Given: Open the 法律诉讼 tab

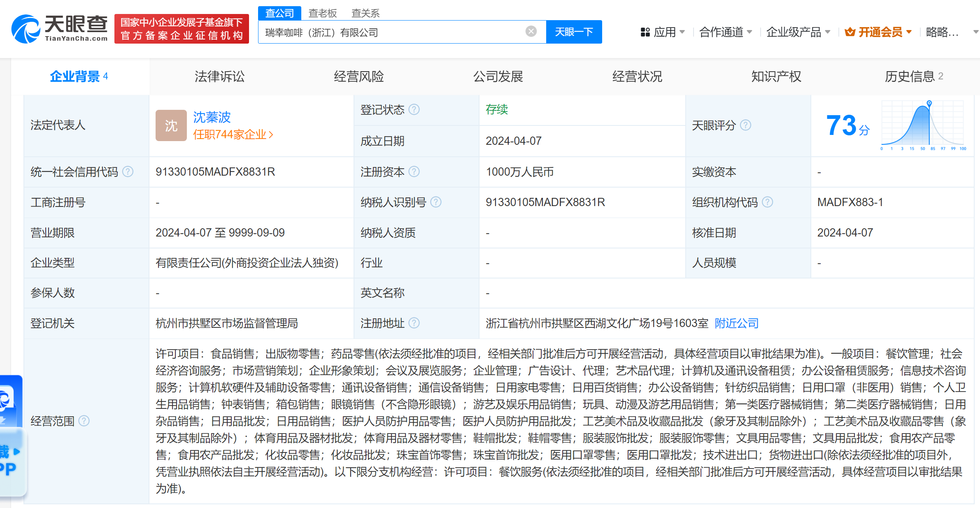Looking at the screenshot, I should pos(219,77).
